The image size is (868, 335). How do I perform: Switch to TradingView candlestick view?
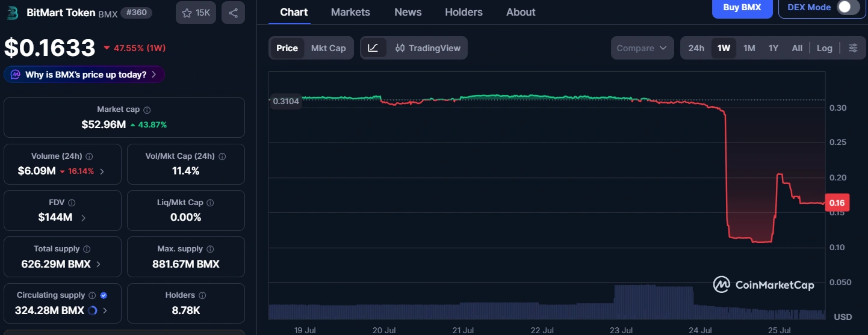[x=428, y=48]
